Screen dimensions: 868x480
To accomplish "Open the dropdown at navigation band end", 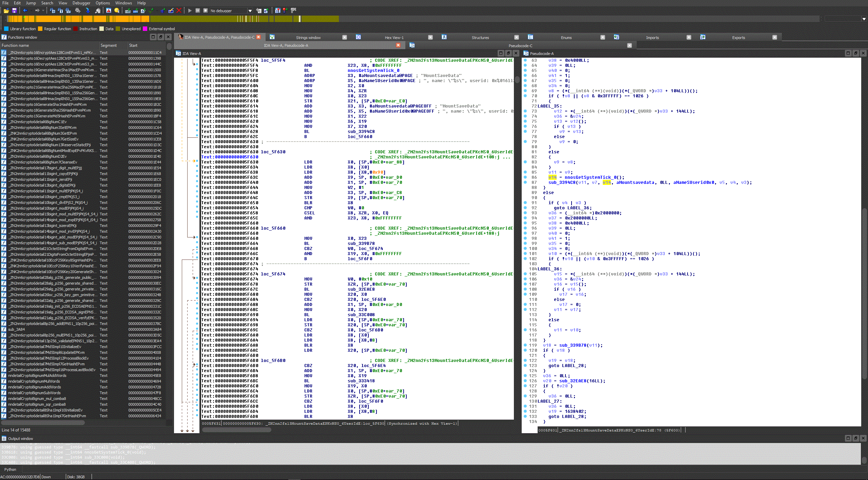I will [864, 19].
